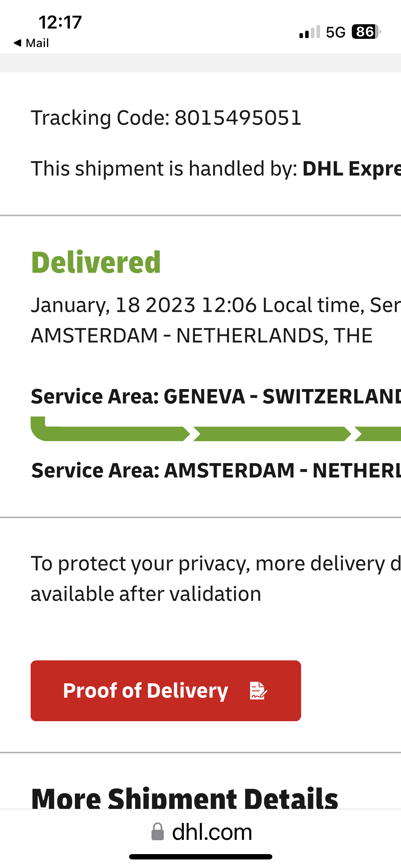Select the Tracking Code 8015495051 text

tap(166, 118)
